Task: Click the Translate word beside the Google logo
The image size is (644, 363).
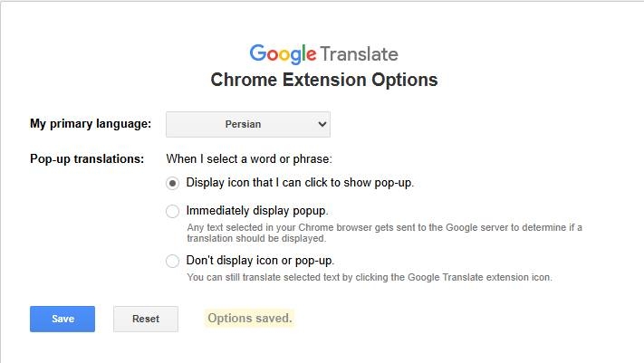Action: (x=360, y=53)
